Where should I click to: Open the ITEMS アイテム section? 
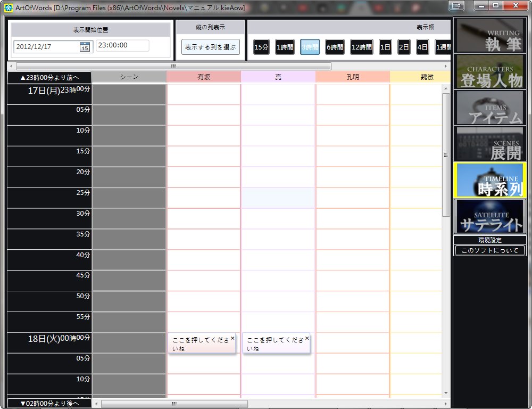coord(490,108)
